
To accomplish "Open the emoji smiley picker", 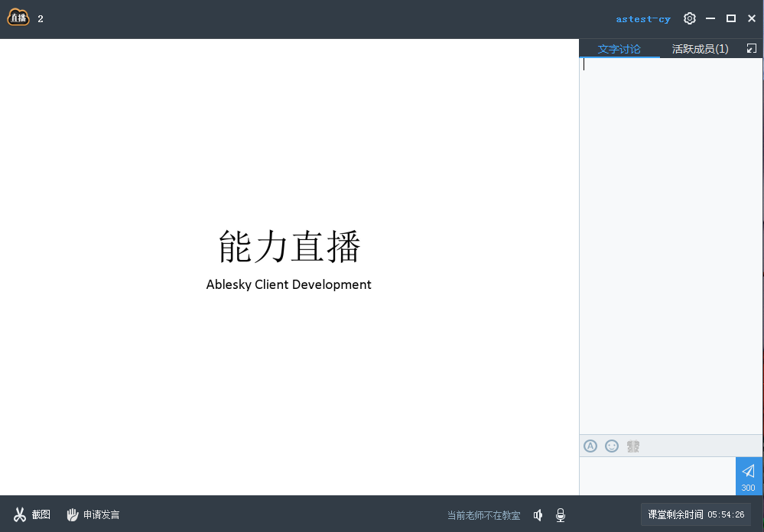I will coord(612,446).
